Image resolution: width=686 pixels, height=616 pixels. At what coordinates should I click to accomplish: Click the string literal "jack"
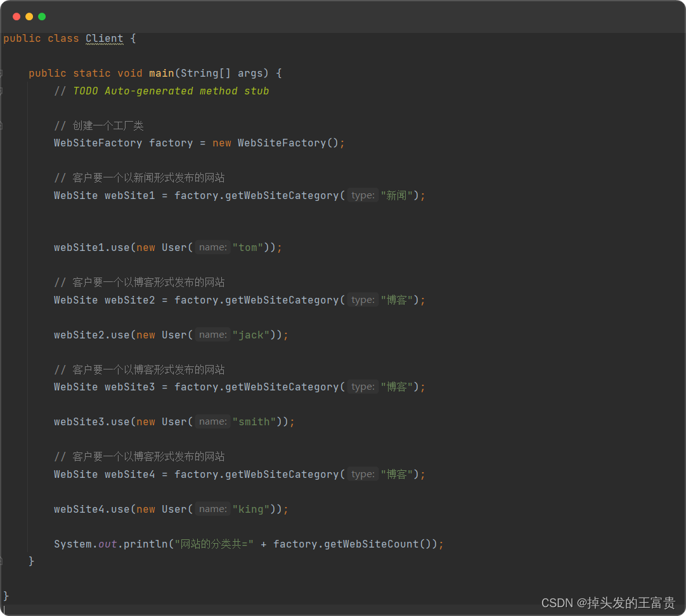coord(251,335)
